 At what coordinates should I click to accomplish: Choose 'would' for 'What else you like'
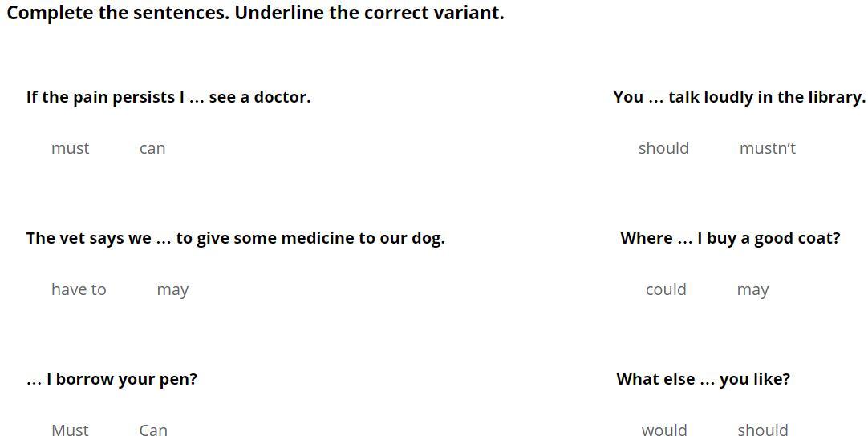point(664,430)
